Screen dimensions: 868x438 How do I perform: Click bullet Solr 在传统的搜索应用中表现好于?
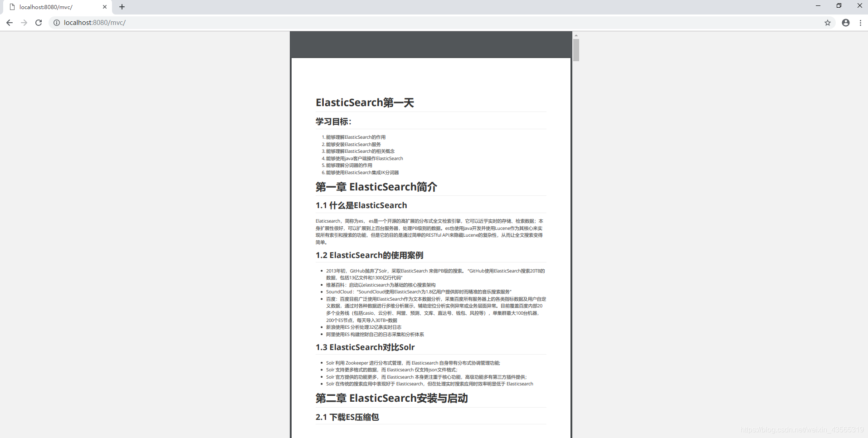[429, 384]
